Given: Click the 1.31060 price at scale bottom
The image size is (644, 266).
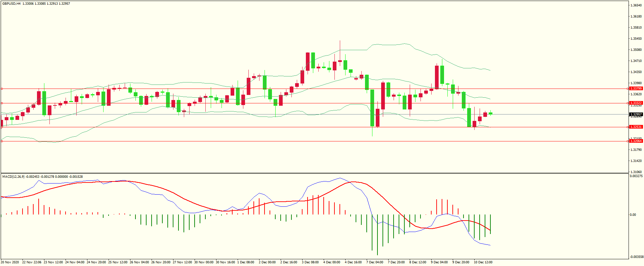Looking at the screenshot, I should click(636, 172).
